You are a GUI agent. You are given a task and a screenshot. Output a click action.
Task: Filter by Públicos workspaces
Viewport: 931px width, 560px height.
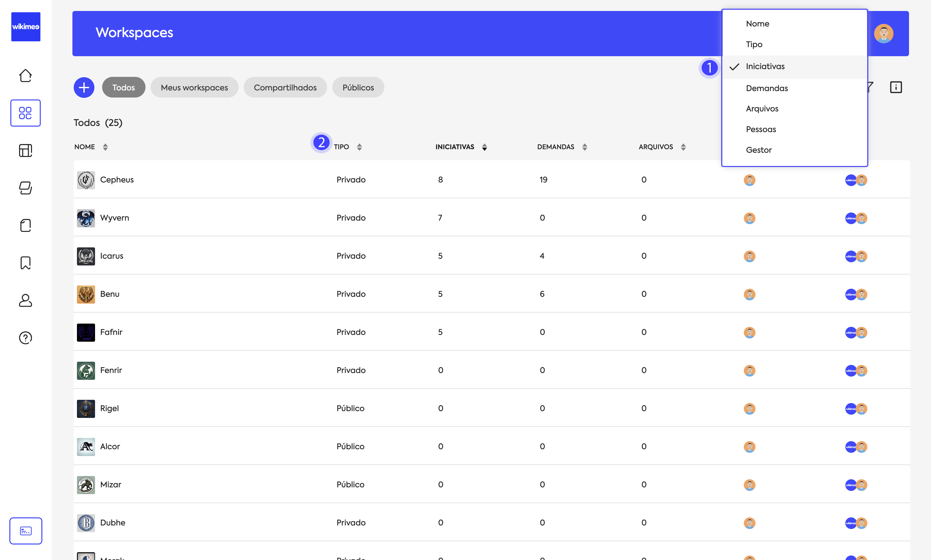358,88
